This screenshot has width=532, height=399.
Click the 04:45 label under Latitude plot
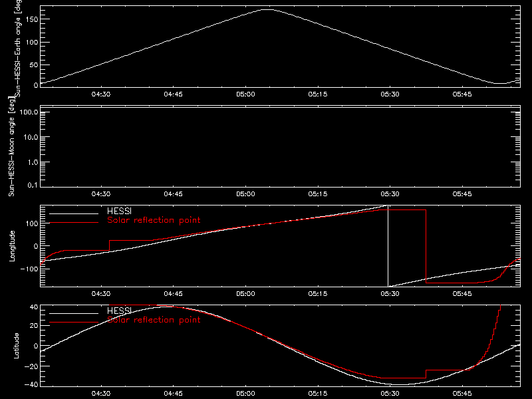click(173, 394)
